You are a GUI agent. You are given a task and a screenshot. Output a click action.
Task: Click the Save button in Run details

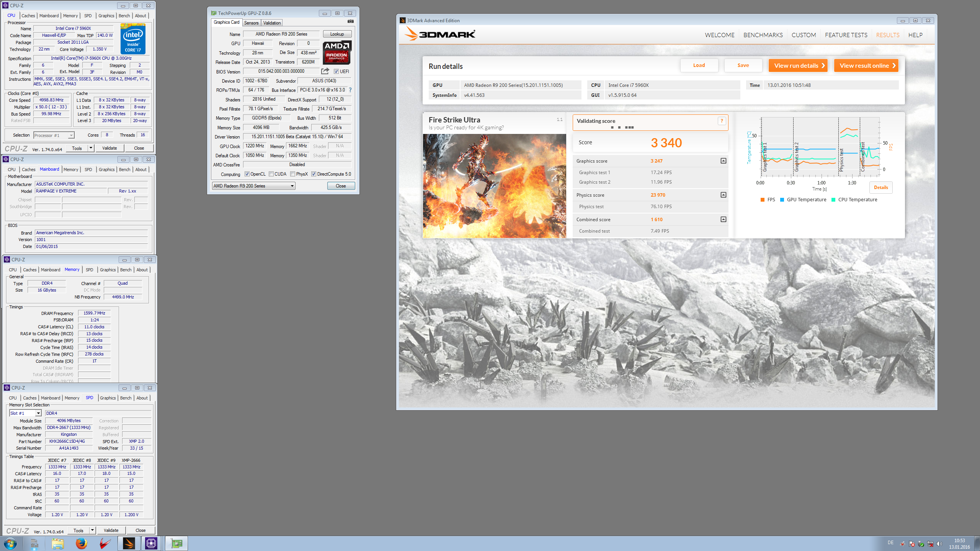pos(743,65)
